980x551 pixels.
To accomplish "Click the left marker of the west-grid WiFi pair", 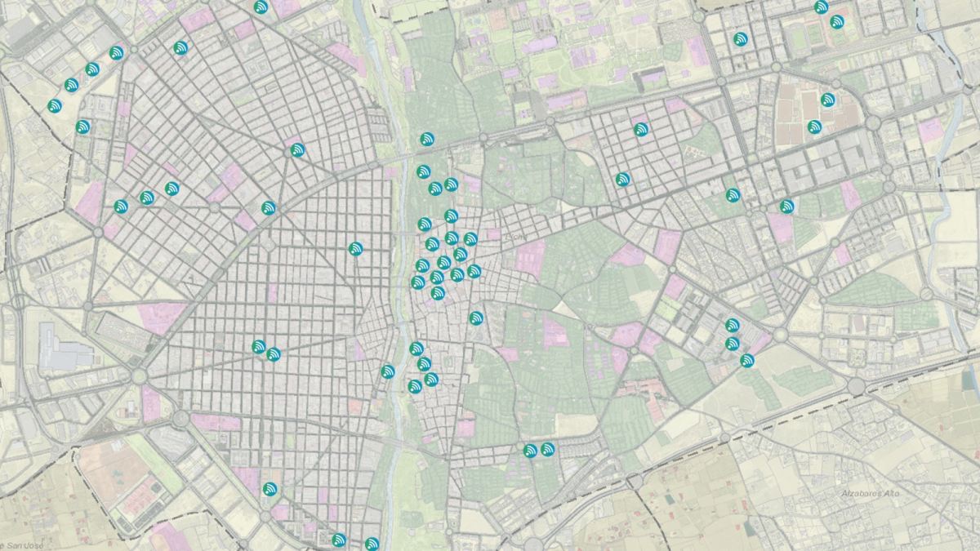I will click(x=259, y=347).
